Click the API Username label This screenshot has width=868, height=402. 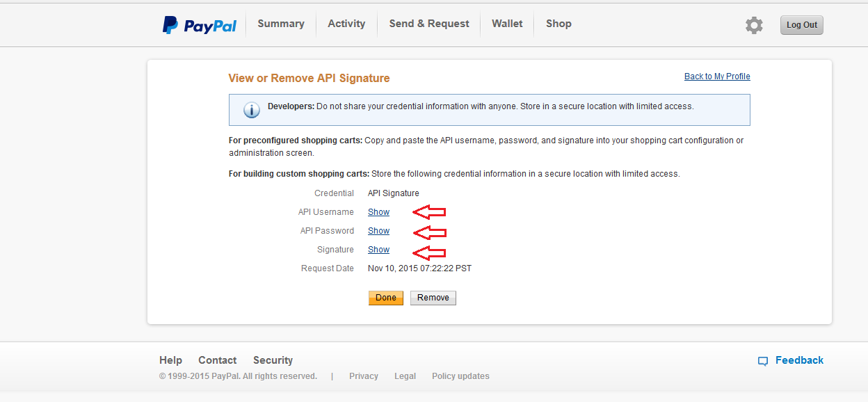click(x=326, y=212)
